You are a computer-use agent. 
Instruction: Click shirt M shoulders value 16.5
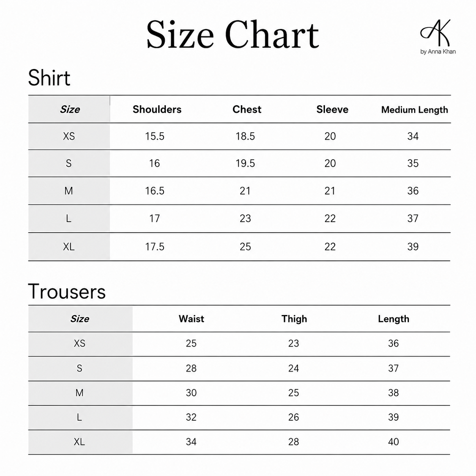click(x=155, y=191)
